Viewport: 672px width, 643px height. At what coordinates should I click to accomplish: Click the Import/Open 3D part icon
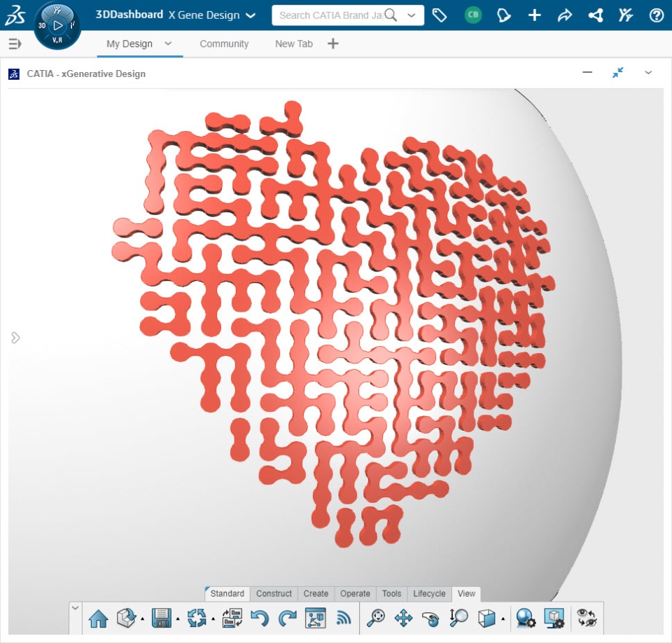point(127,618)
